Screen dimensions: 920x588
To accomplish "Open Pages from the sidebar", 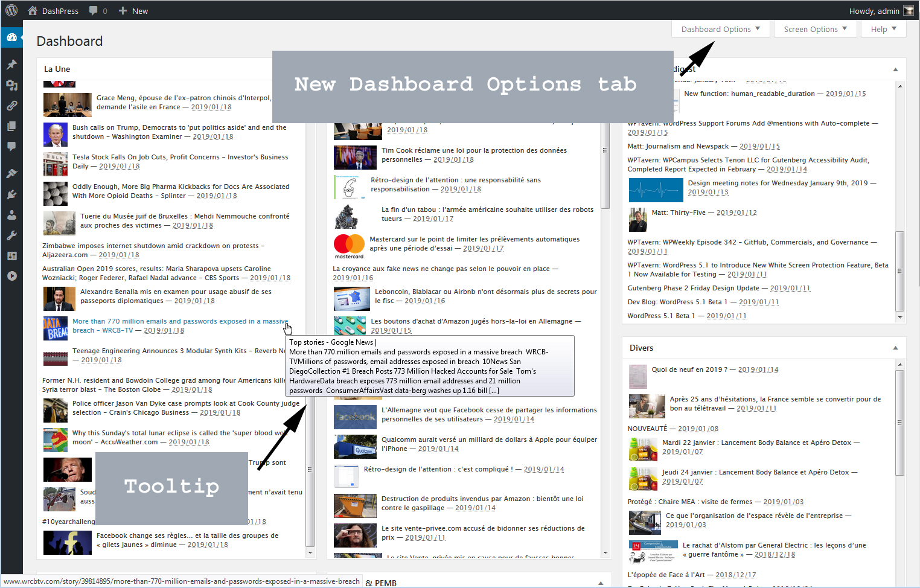I will 11,126.
